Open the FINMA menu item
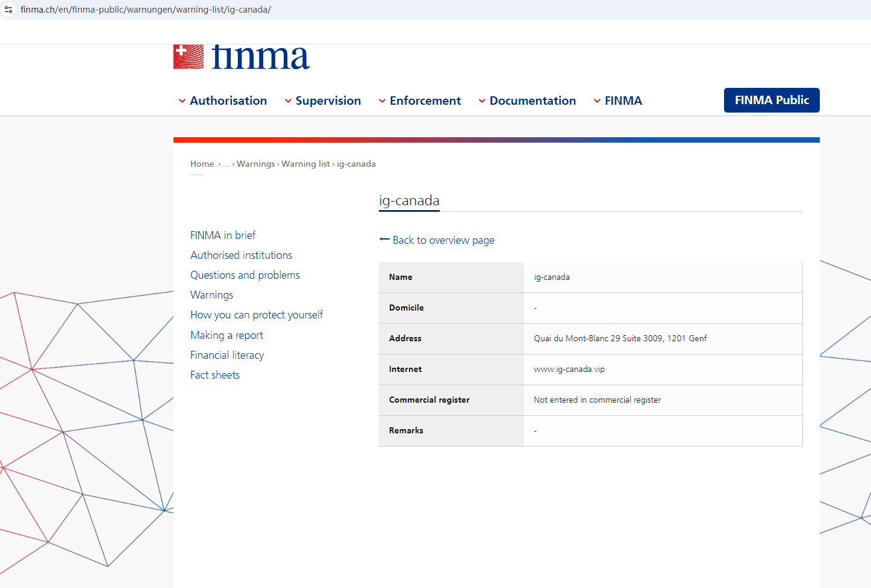 [x=623, y=101]
